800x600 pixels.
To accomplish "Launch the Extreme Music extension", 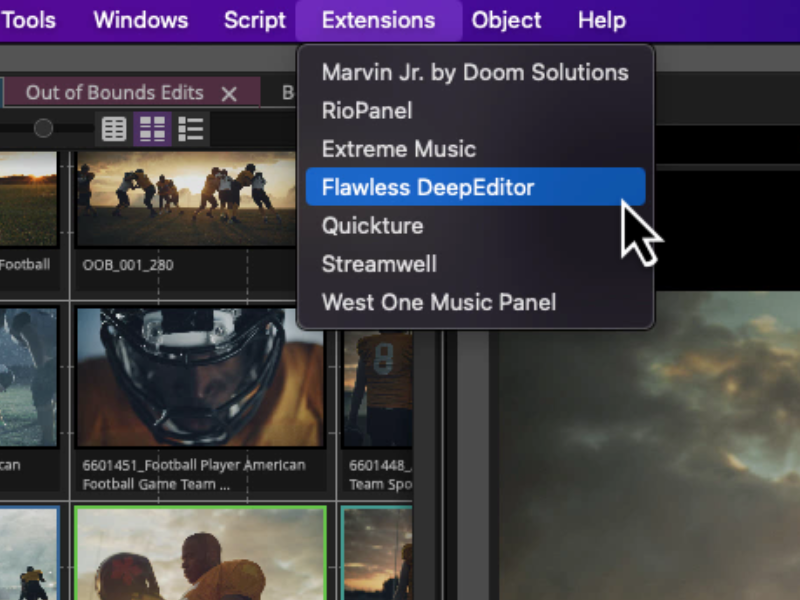I will click(x=476, y=149).
